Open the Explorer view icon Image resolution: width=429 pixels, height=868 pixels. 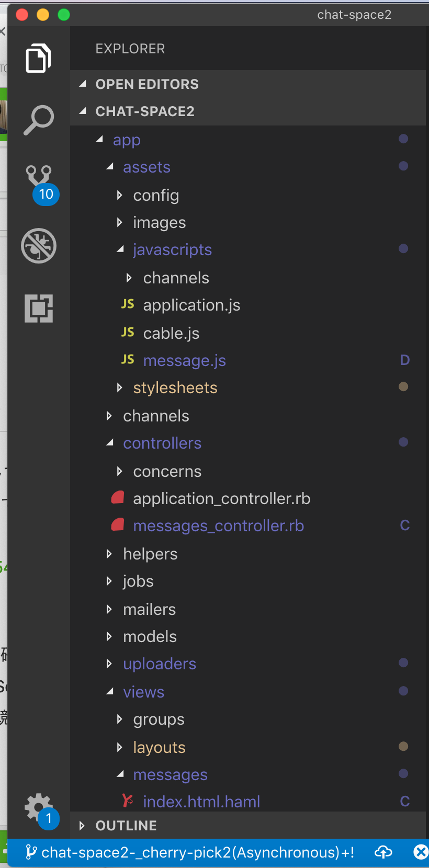(38, 58)
